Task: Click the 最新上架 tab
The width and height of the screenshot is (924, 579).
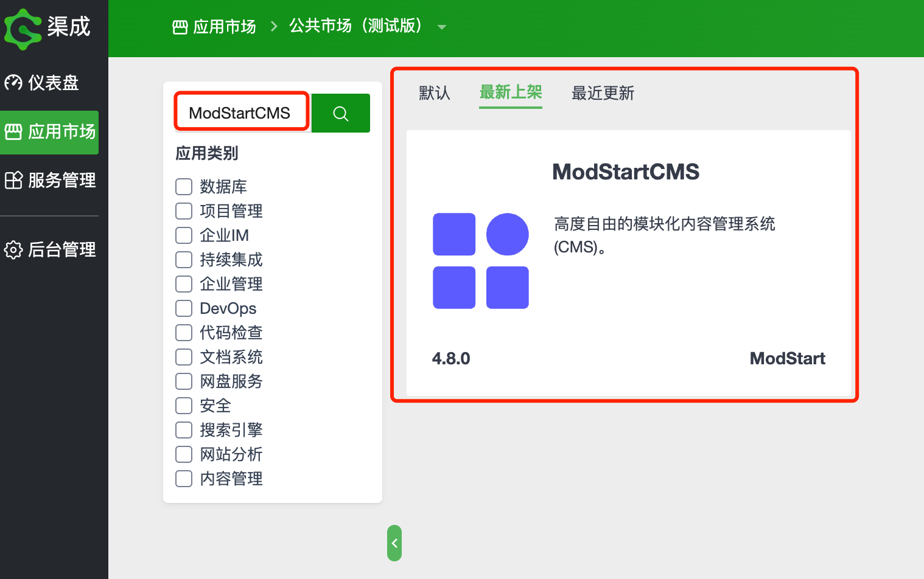Action: [510, 92]
